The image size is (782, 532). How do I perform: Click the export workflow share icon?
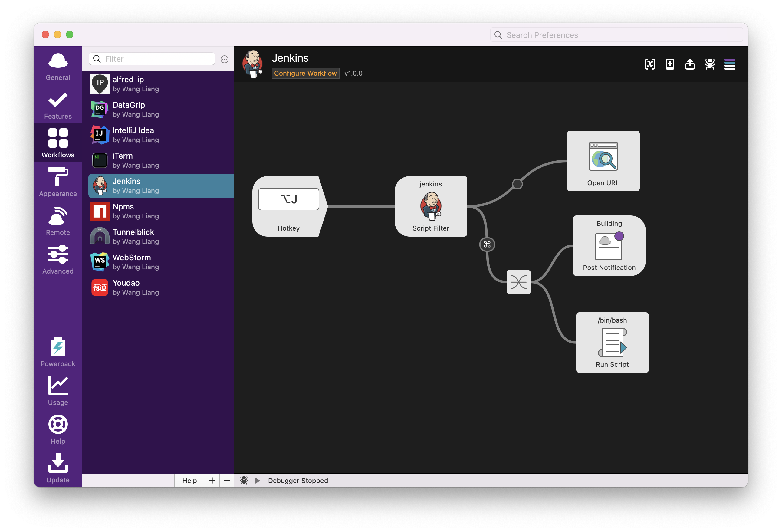[690, 64]
